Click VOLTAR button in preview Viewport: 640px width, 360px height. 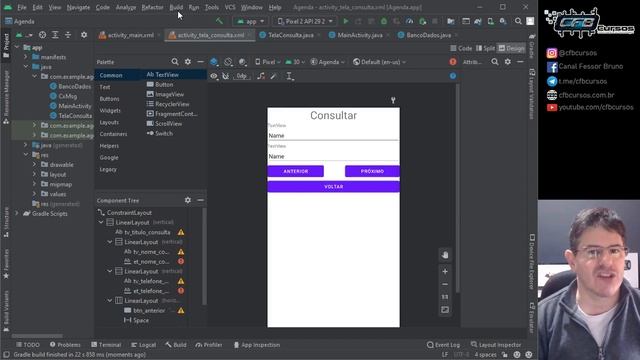[333, 187]
